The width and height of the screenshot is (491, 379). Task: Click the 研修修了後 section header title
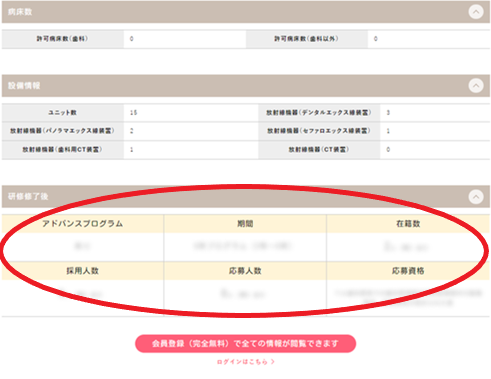coord(28,196)
